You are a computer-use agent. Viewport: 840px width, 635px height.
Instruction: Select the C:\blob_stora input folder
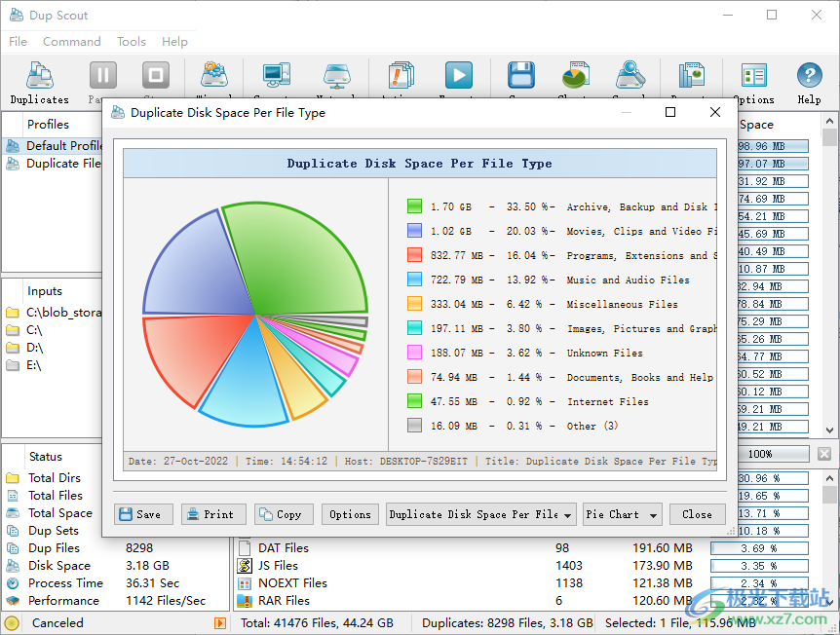point(54,313)
